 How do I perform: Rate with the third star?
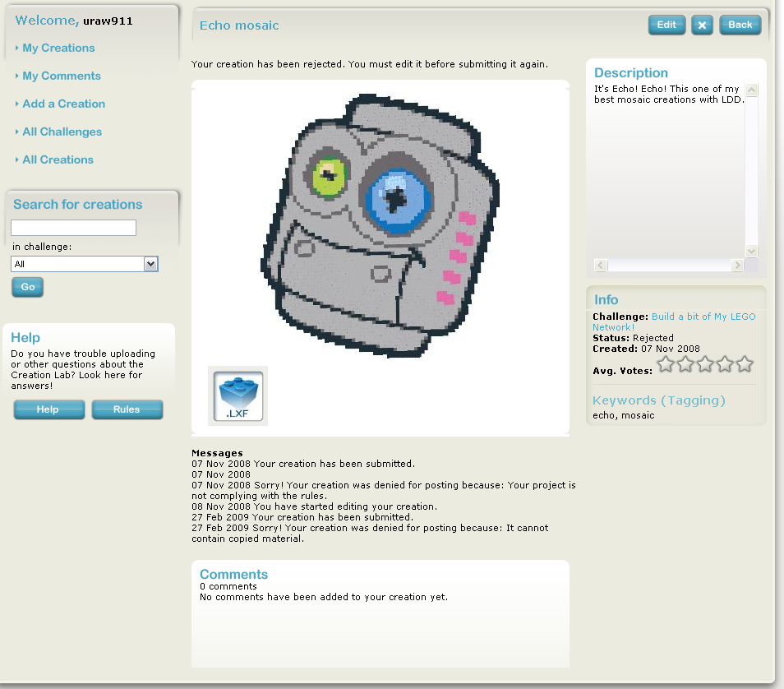705,364
